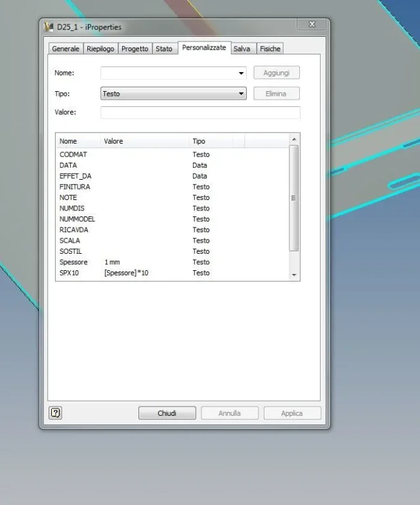The width and height of the screenshot is (420, 505).
Task: Click the Aggiungi button
Action: pos(276,73)
